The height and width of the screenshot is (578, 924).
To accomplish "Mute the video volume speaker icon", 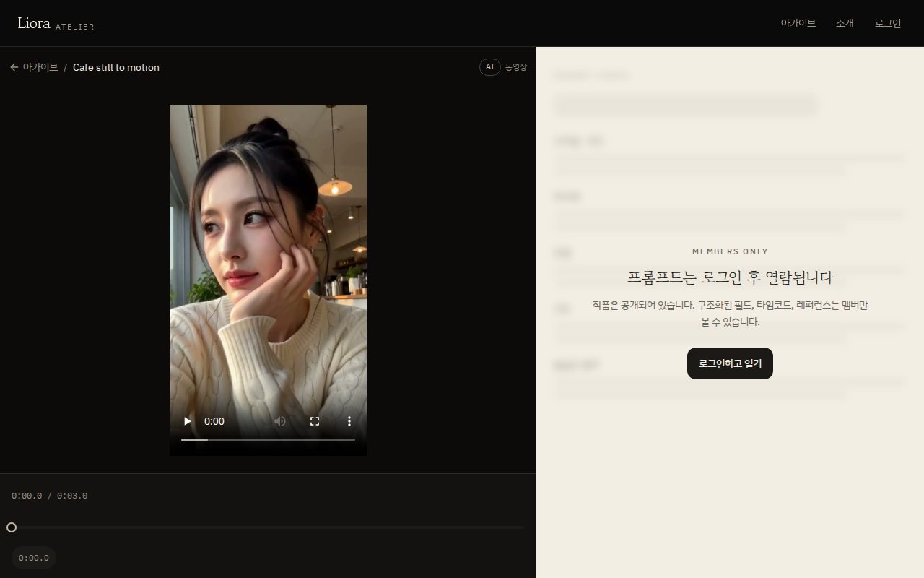I will (x=280, y=421).
